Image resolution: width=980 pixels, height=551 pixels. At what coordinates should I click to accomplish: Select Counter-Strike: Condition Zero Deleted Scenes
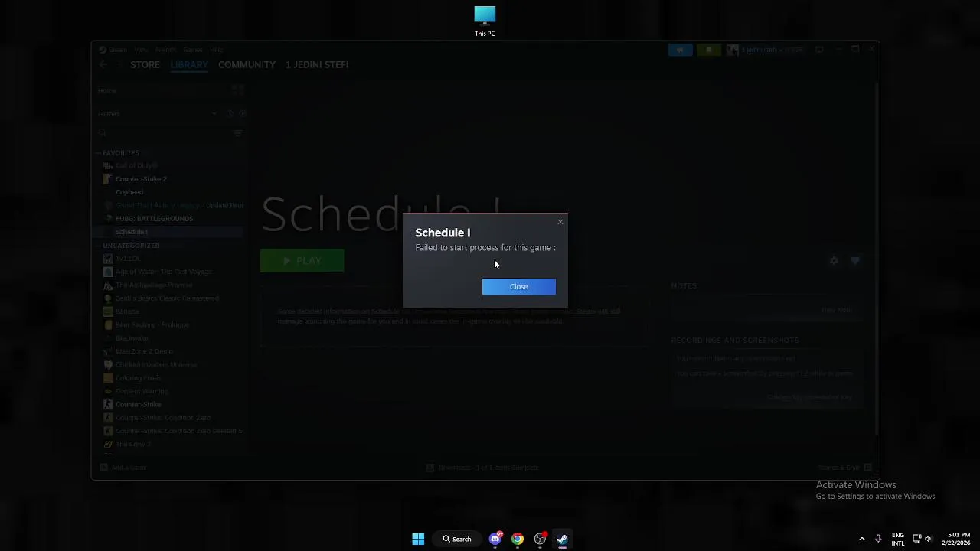tap(178, 431)
